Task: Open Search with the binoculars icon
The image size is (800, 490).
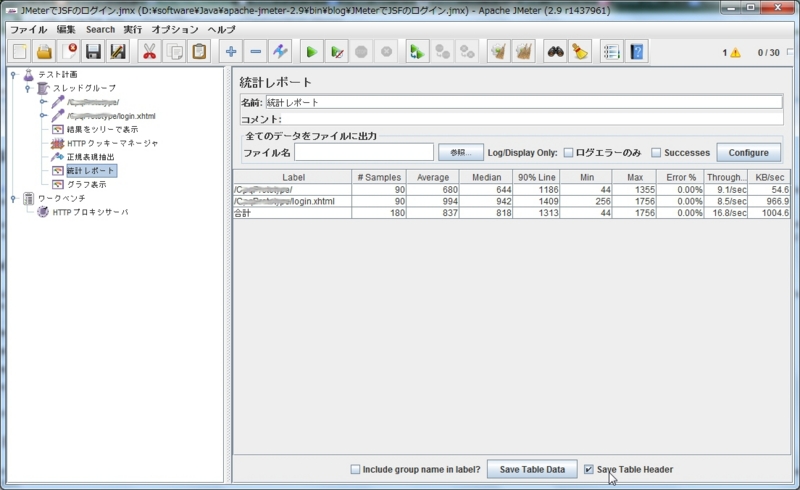Action: (x=555, y=52)
